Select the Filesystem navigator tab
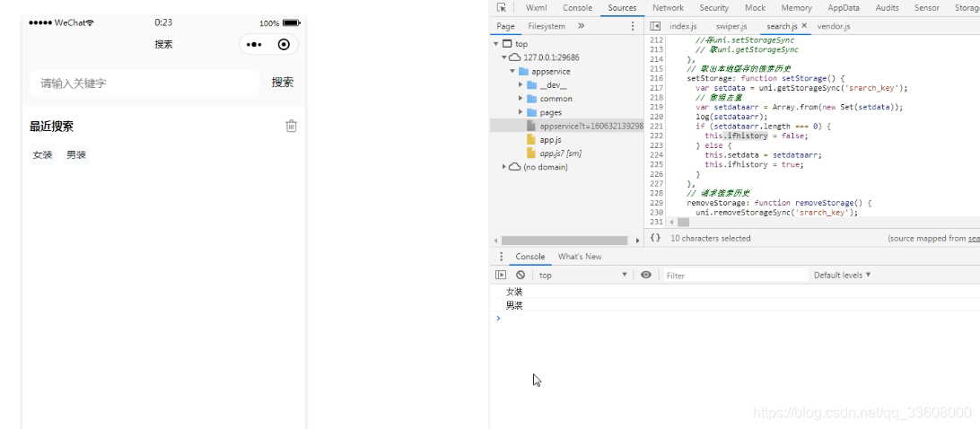Image resolution: width=980 pixels, height=429 pixels. tap(547, 26)
